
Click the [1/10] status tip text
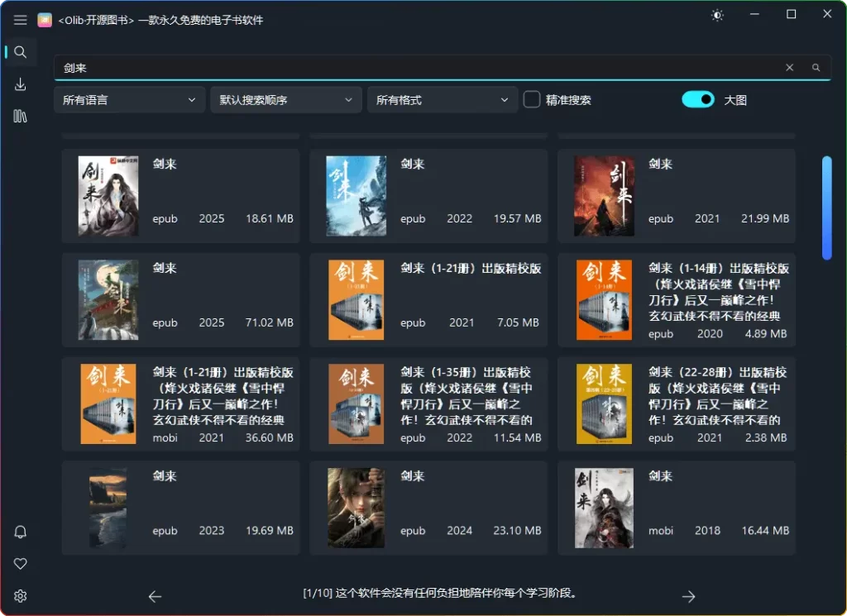[x=440, y=594]
